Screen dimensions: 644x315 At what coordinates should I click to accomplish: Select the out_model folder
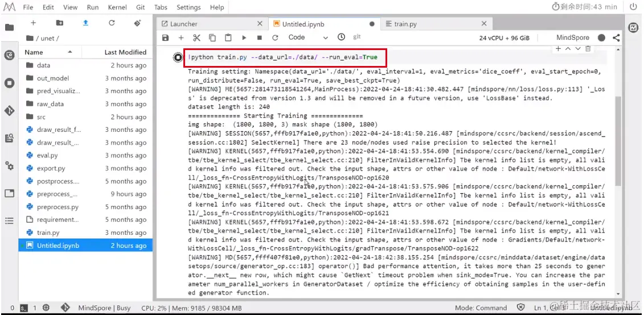tap(86, 78)
